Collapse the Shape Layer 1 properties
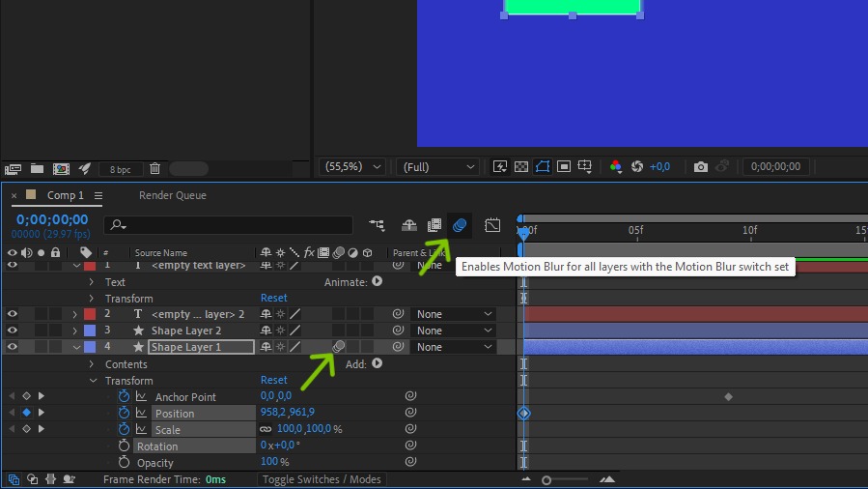868x489 pixels. tap(76, 347)
